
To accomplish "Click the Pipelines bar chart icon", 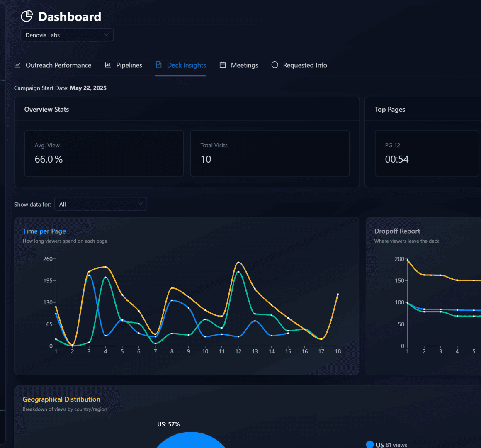I will click(x=108, y=65).
